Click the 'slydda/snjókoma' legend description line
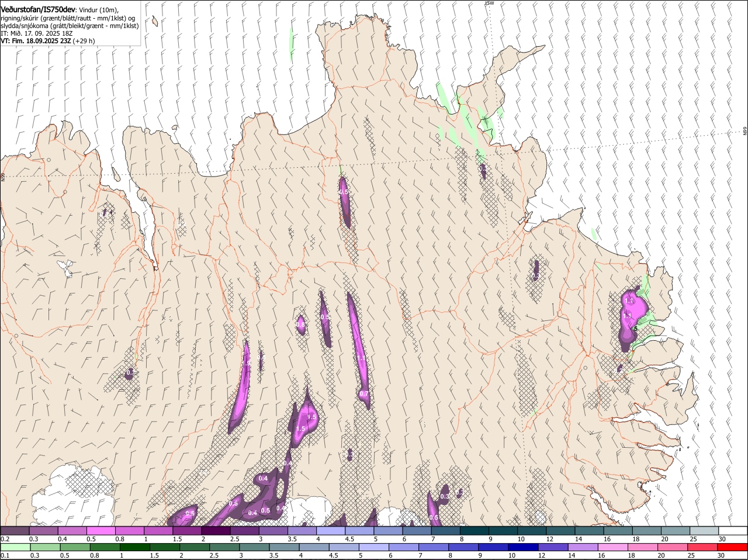 70,26
